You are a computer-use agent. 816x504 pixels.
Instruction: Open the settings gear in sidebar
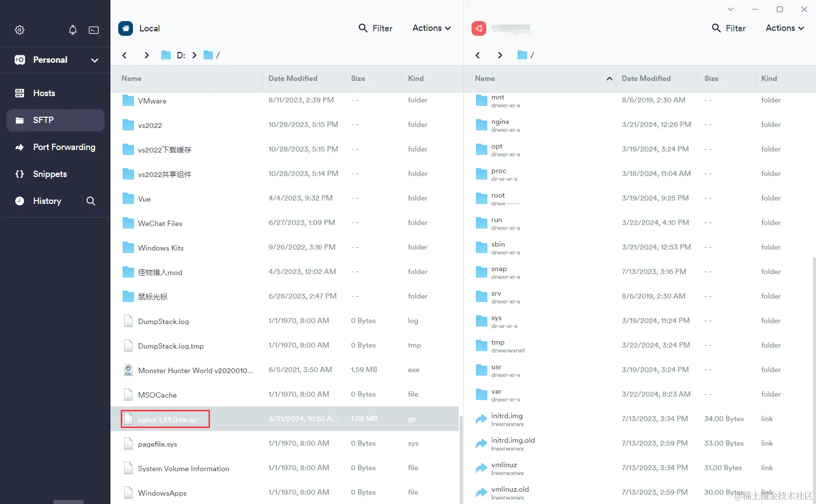tap(20, 30)
